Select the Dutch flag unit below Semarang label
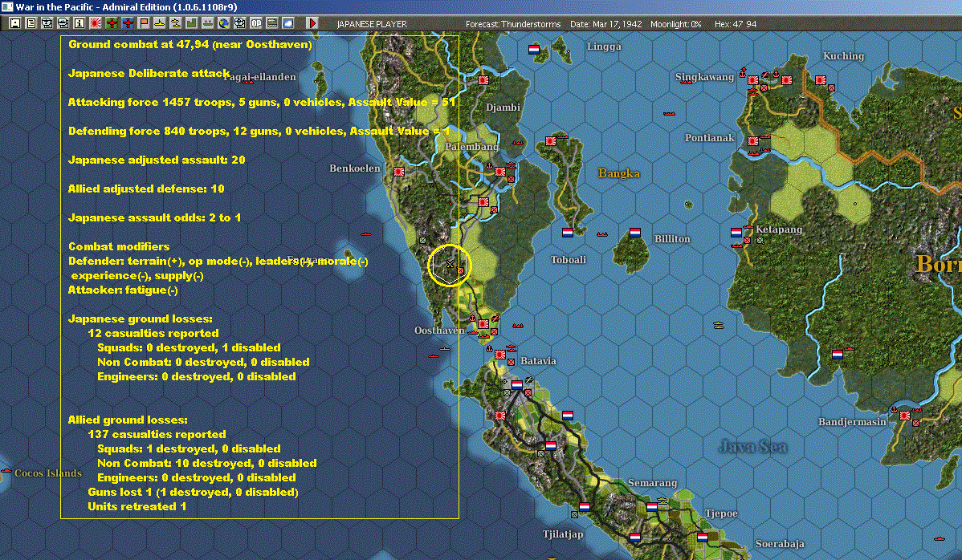The image size is (962, 560). pos(652,507)
